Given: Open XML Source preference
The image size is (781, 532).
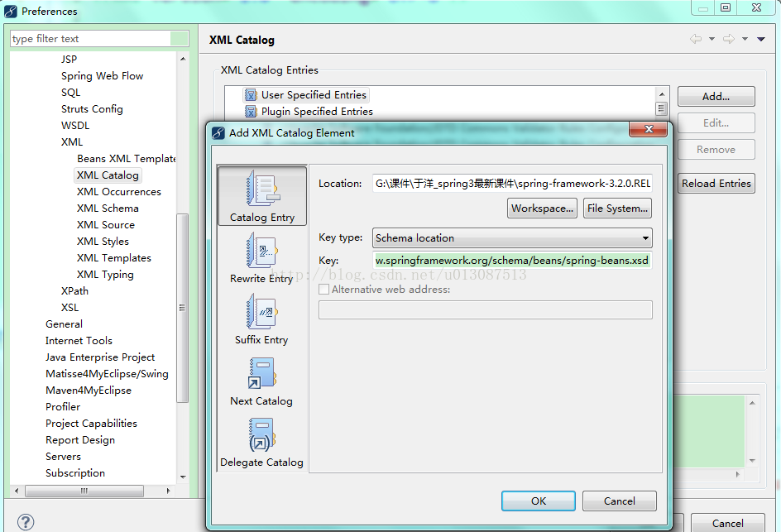Looking at the screenshot, I should (x=106, y=225).
